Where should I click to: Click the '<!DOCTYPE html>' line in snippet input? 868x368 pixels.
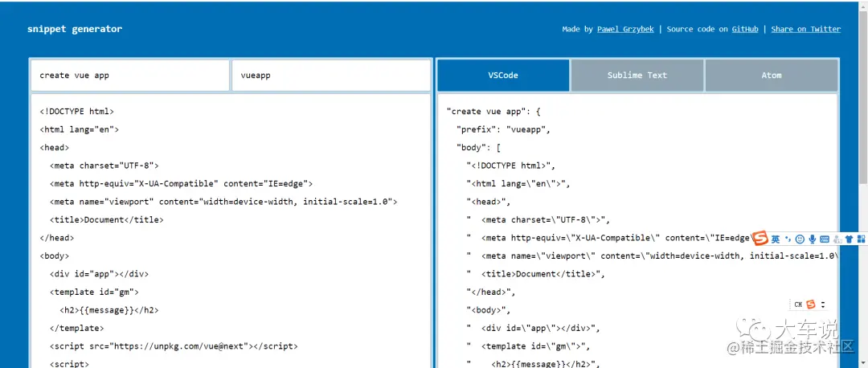point(77,111)
